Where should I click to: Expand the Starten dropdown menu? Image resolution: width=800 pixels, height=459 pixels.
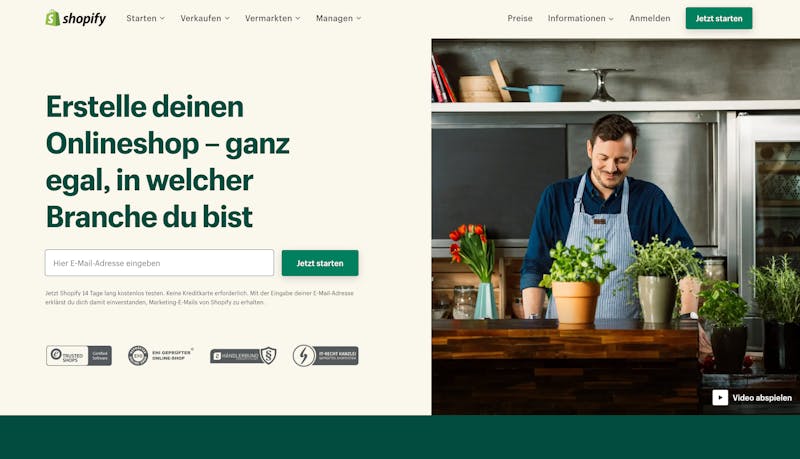coord(145,18)
